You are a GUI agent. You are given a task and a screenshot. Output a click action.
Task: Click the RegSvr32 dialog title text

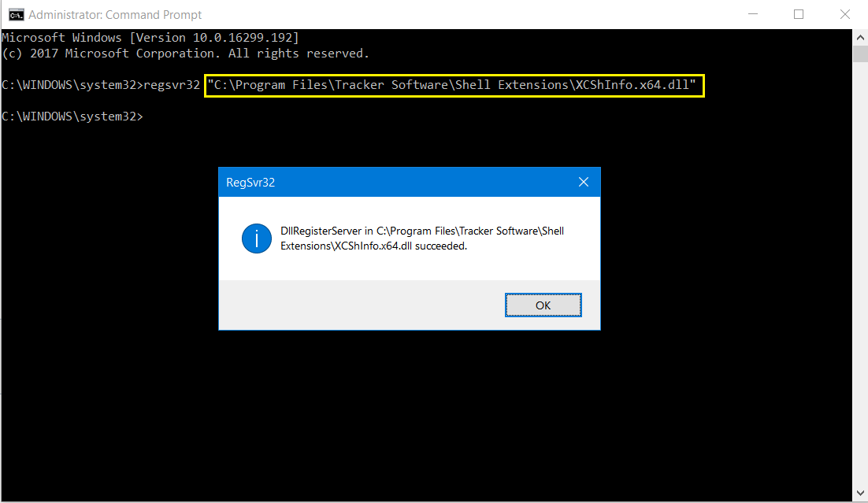coord(250,183)
